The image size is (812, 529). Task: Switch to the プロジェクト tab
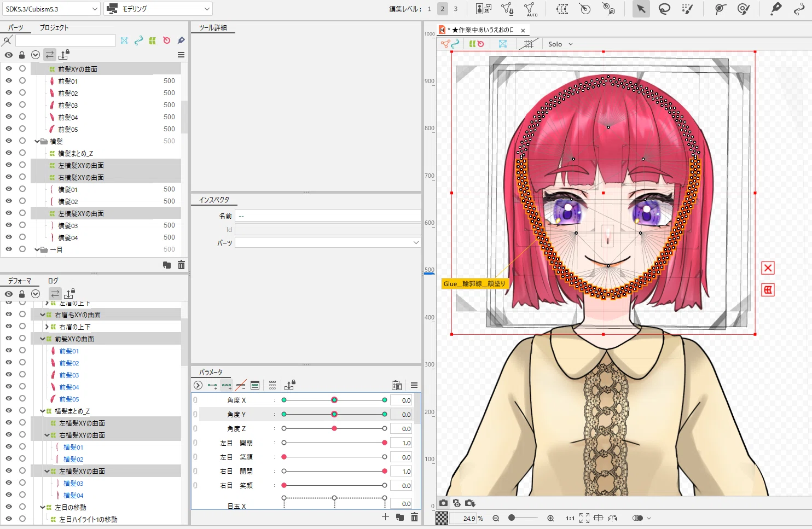(54, 27)
